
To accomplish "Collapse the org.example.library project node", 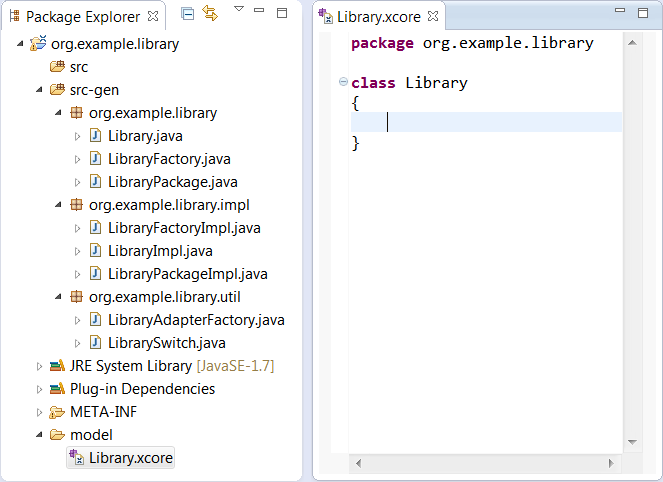I will click(20, 43).
